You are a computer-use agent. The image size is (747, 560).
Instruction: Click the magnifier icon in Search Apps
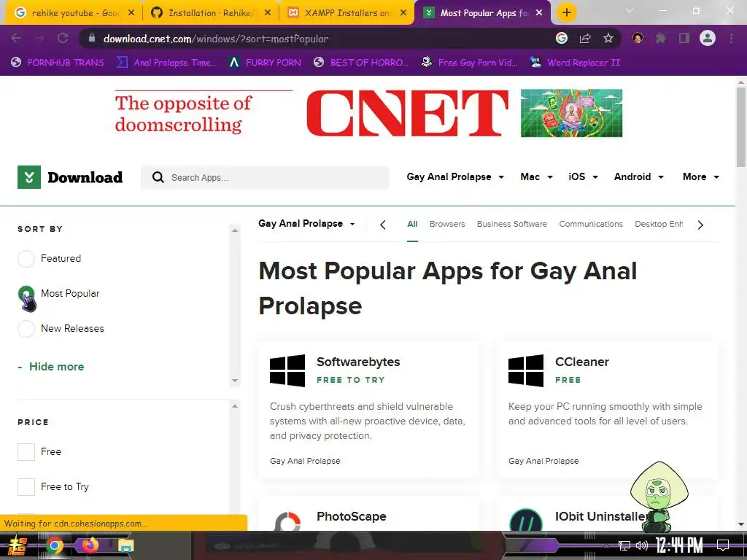[x=158, y=178]
